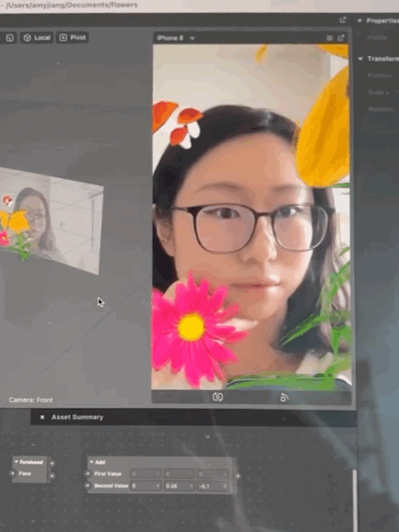Click the Second Value field showing -0.1

213,486
